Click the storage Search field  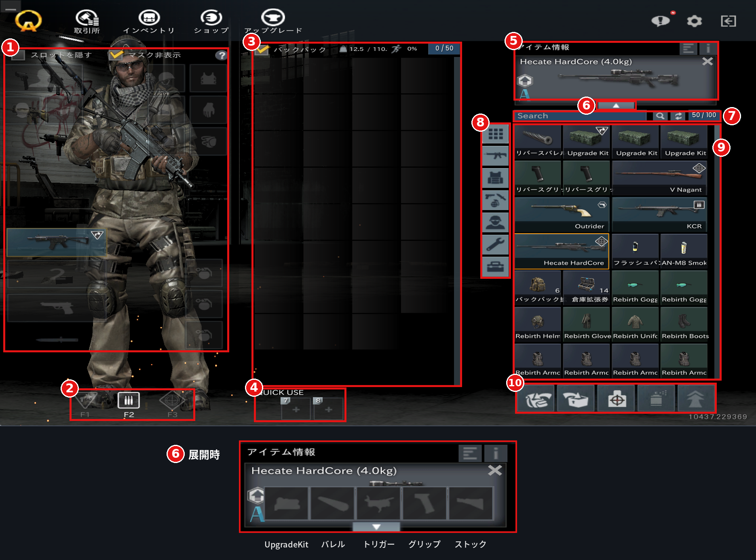[581, 116]
